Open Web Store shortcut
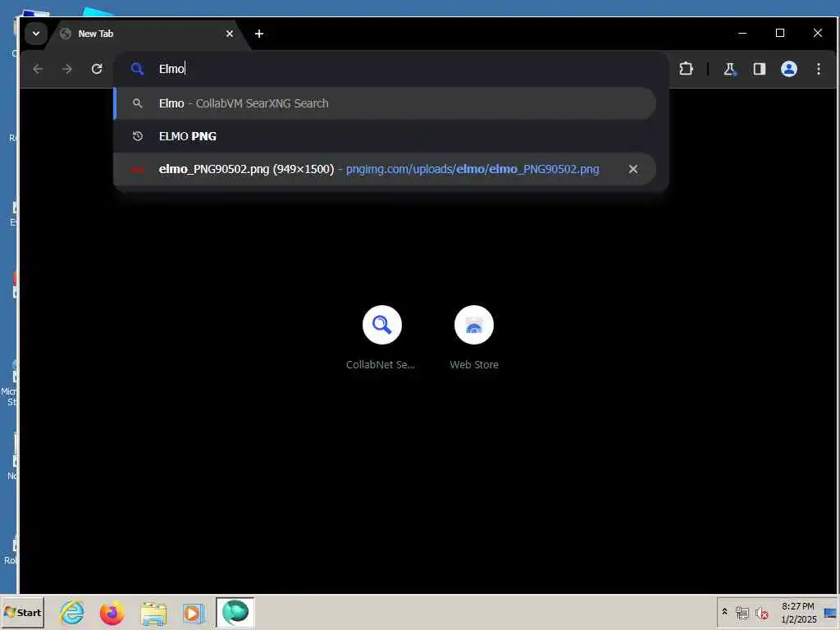Image resolution: width=840 pixels, height=630 pixels. 474,337
